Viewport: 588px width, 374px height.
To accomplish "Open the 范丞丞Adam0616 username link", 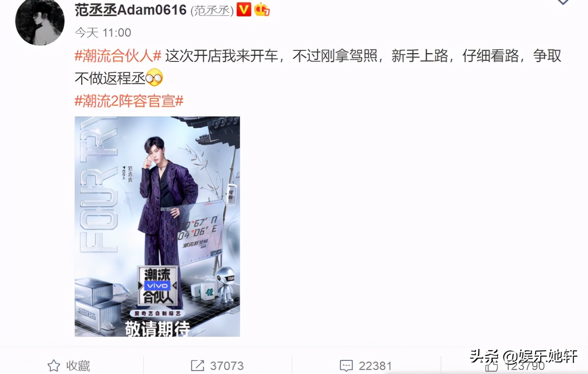I will 130,10.
